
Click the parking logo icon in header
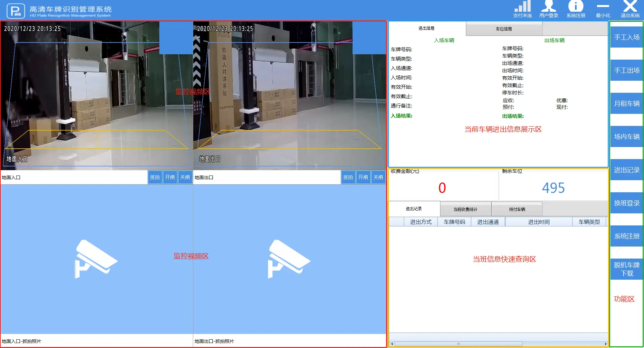(x=16, y=11)
